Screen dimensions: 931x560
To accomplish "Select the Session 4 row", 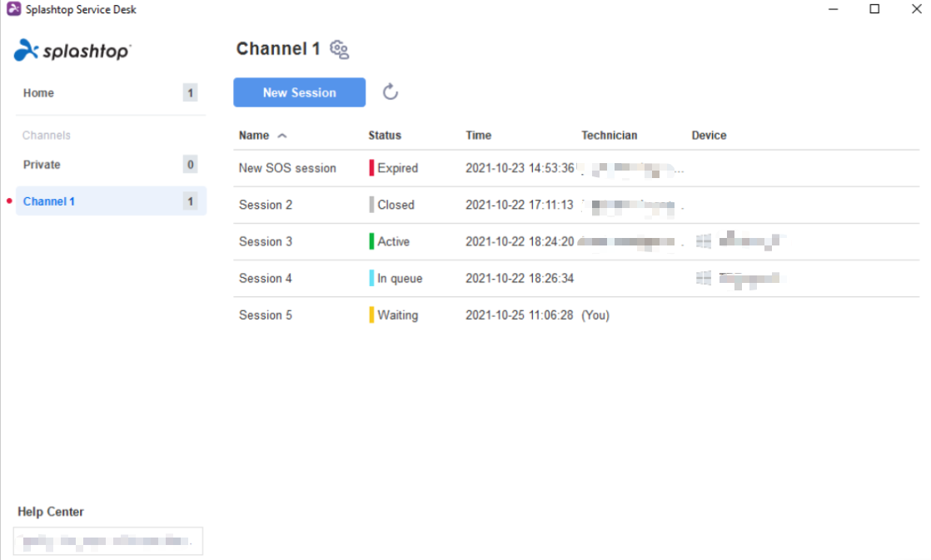I will click(576, 279).
